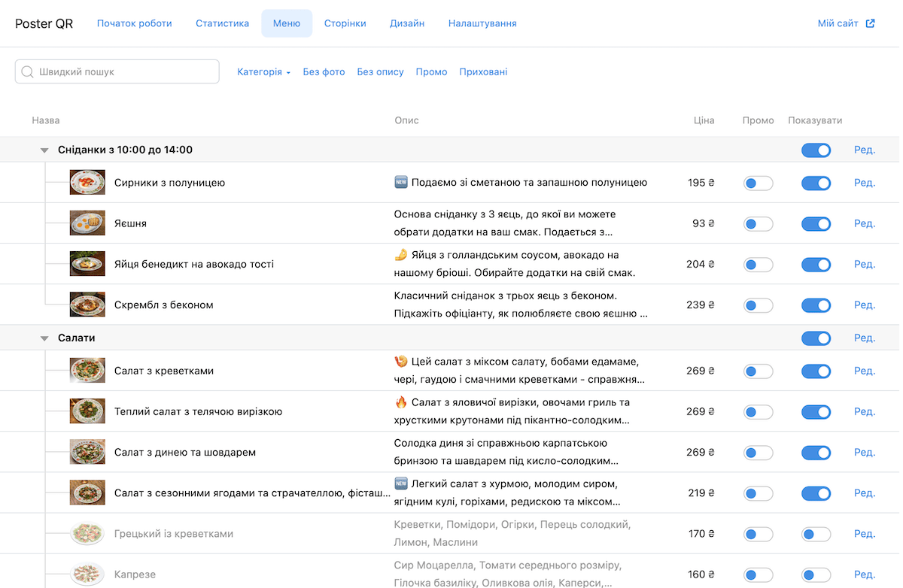
Task: Switch to the Статистика tab
Action: pos(223,23)
